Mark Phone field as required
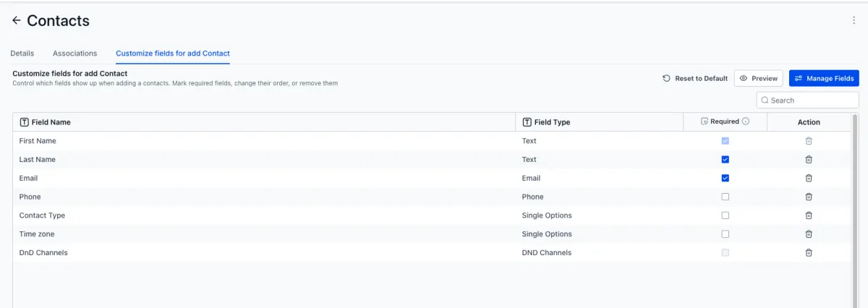868x308 pixels. [x=726, y=197]
